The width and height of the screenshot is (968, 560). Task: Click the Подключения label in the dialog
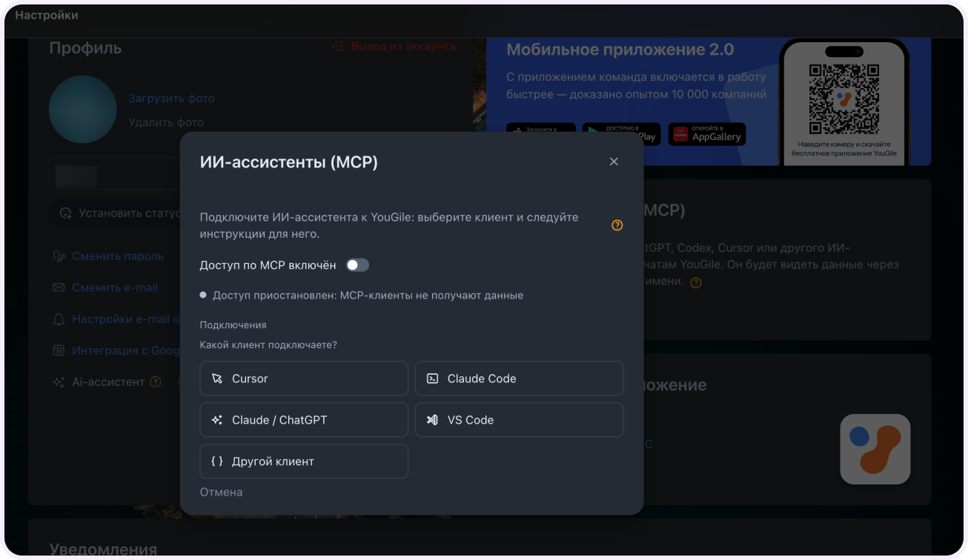pyautogui.click(x=233, y=325)
